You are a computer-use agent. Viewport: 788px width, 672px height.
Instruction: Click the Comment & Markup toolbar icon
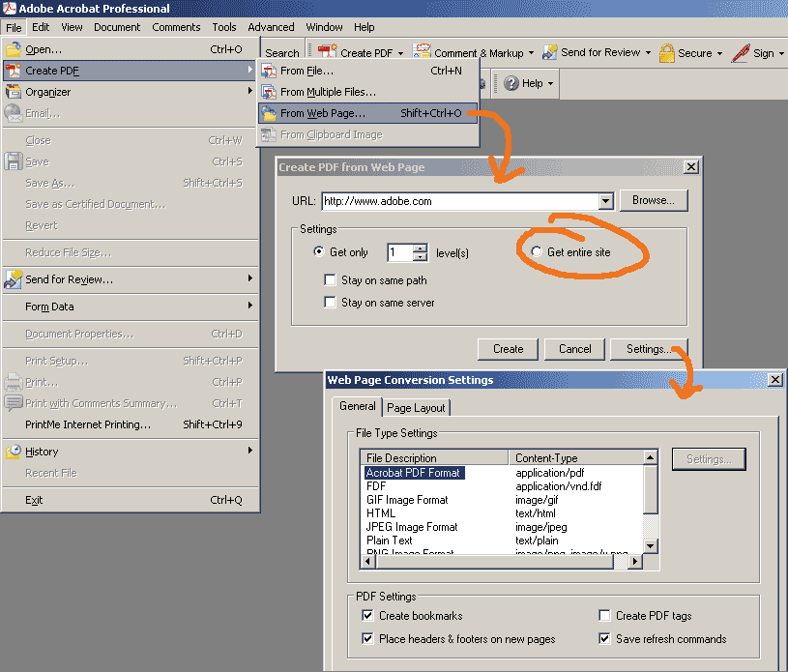422,51
